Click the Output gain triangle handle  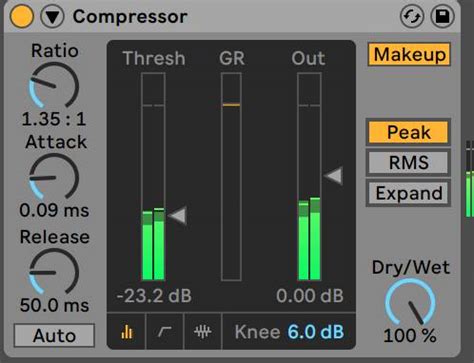(x=334, y=176)
